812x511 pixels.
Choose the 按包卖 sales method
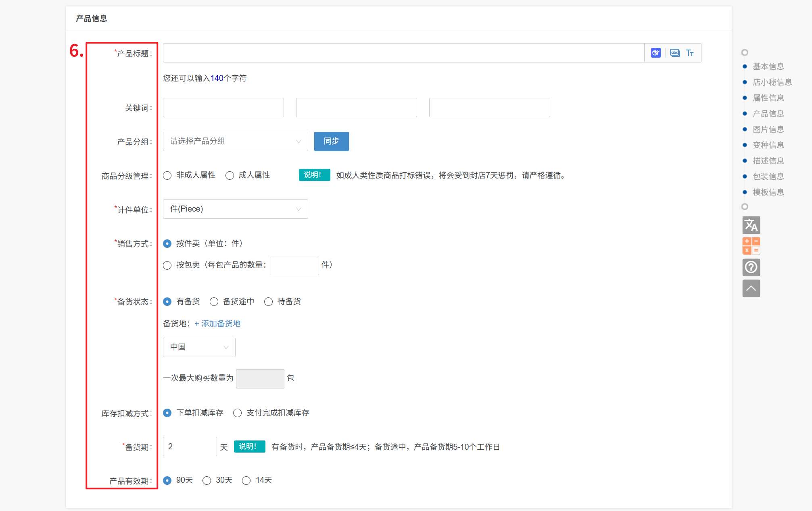point(167,265)
